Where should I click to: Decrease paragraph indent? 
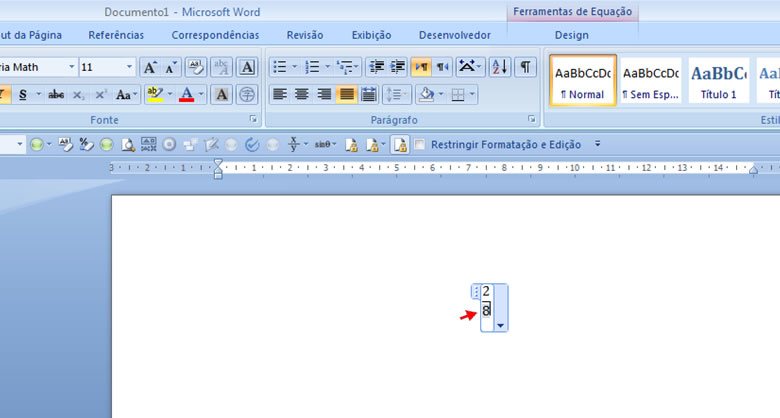tap(377, 67)
